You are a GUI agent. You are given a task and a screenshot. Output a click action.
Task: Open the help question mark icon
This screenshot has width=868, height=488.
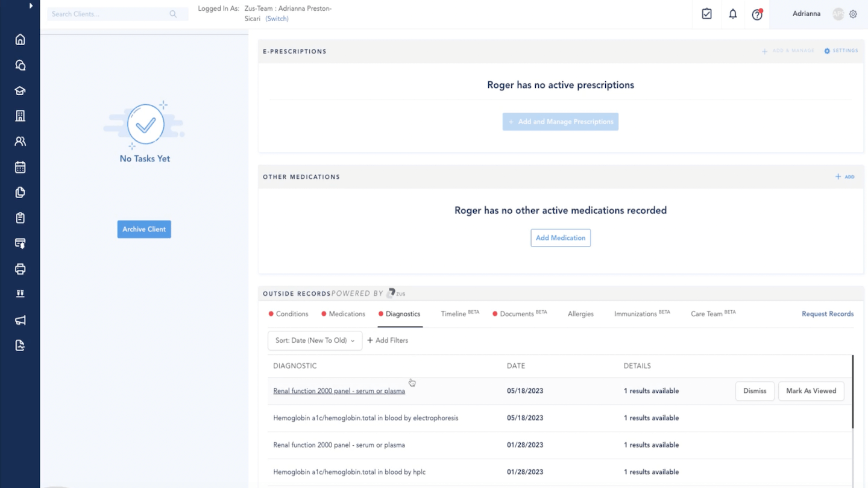click(757, 14)
